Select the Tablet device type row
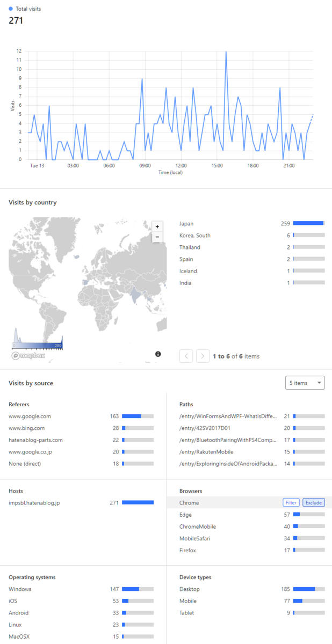This screenshot has height=644, width=332. pos(252,613)
